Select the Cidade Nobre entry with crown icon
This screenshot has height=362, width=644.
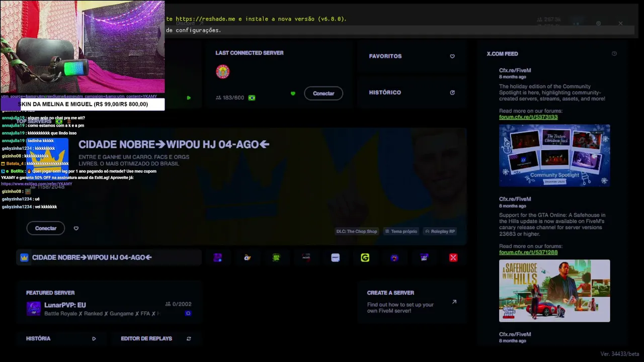[x=109, y=257]
